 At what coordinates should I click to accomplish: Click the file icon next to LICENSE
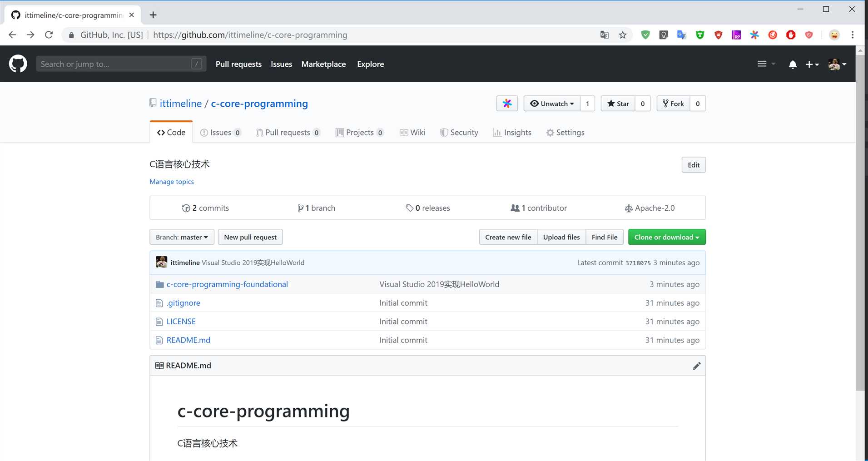(x=159, y=322)
